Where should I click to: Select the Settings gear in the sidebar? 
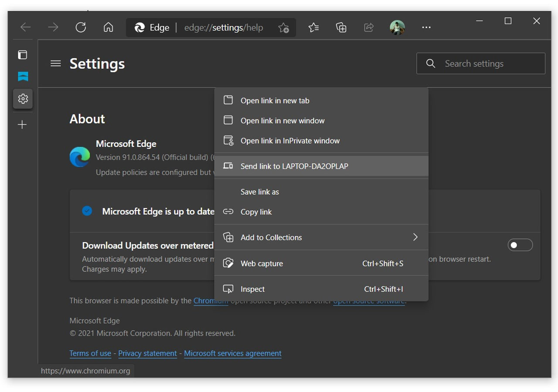tap(22, 98)
